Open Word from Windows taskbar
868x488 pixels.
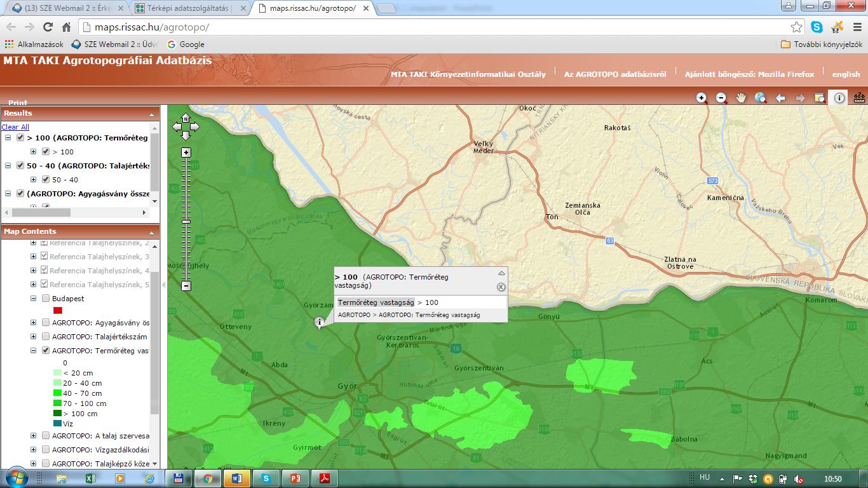tap(237, 478)
